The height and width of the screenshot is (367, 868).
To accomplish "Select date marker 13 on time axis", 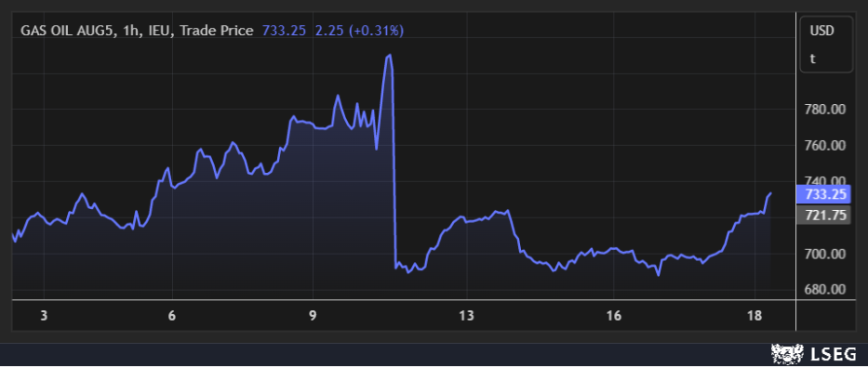I will 467,316.
